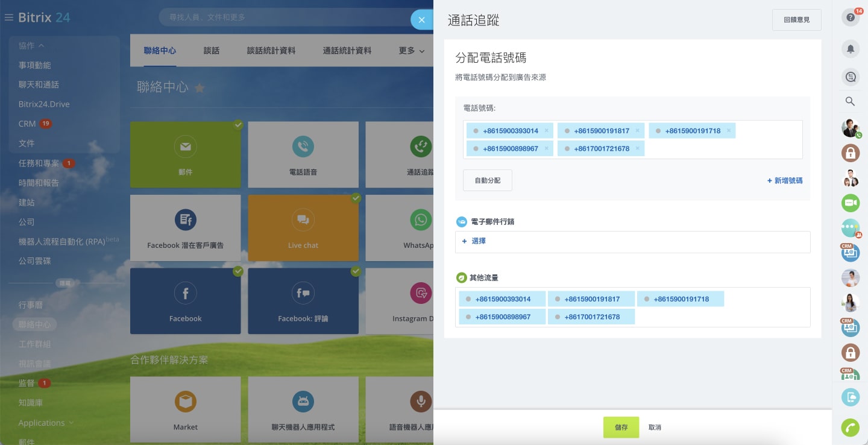Open the hamburger menu next to Bitrix 24
Image resolution: width=868 pixels, height=445 pixels.
point(8,17)
